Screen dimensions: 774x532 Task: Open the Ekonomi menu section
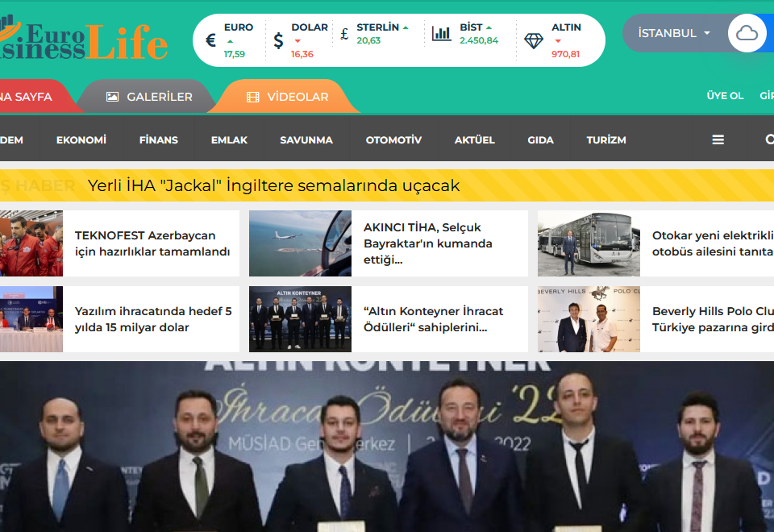tap(81, 139)
